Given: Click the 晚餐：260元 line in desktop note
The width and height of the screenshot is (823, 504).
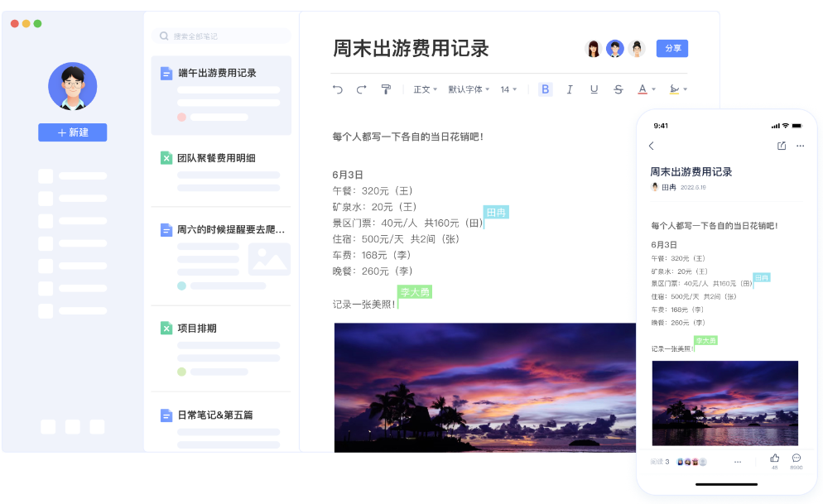Looking at the screenshot, I should point(373,271).
